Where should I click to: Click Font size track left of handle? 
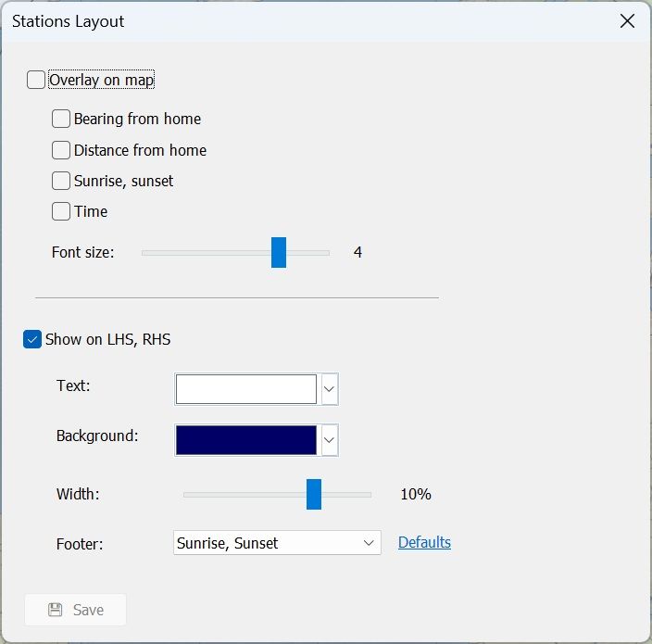click(204, 252)
